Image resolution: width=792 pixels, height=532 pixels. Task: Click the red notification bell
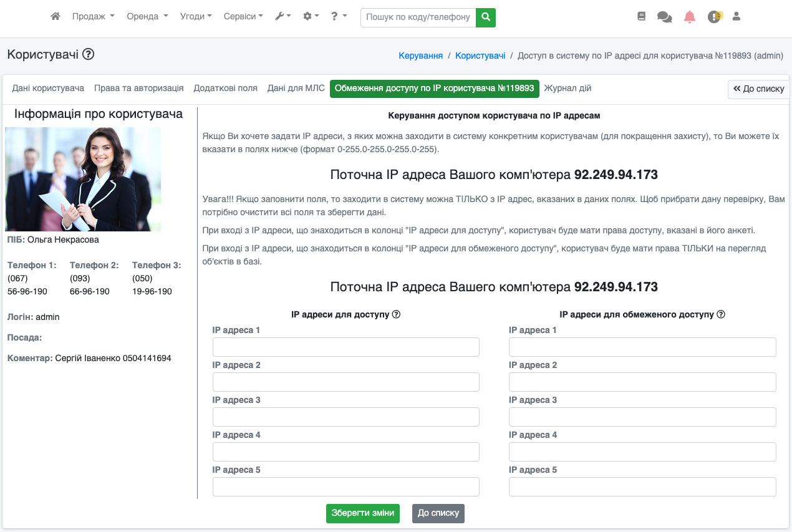click(689, 17)
